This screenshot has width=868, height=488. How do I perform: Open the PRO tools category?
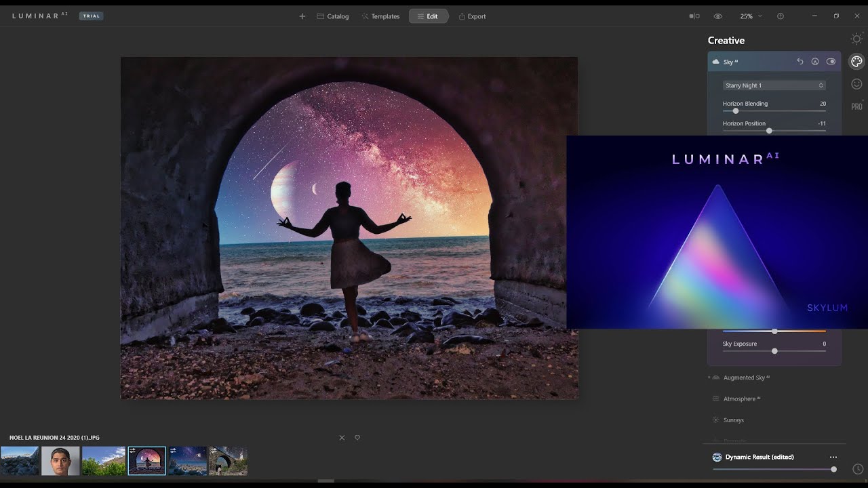[856, 106]
